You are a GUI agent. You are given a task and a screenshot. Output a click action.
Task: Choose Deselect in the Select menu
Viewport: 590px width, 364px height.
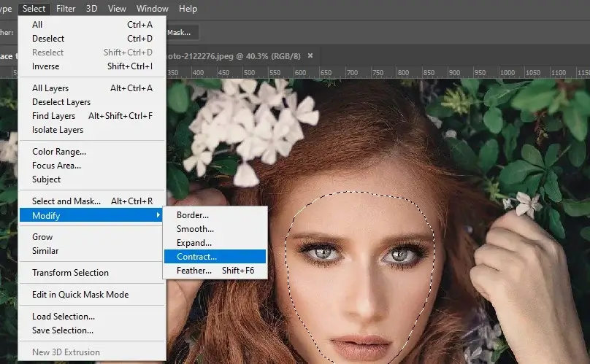(92, 39)
